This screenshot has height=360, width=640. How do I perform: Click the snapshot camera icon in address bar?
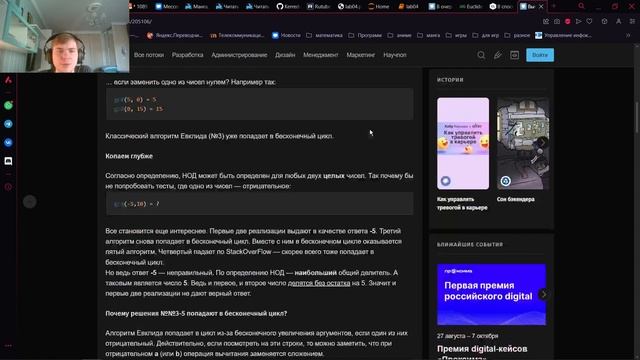tap(557, 21)
